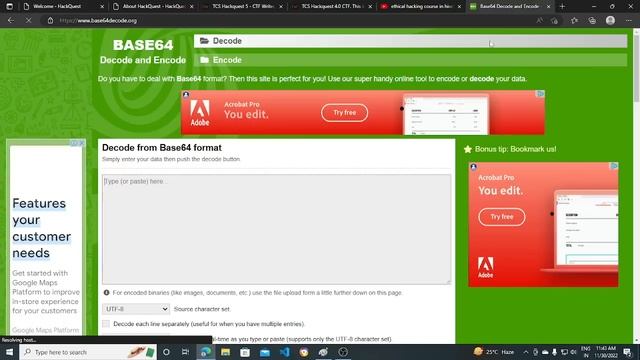Open Task View on the taskbar
The height and width of the screenshot is (360, 640).
pyautogui.click(x=185, y=352)
